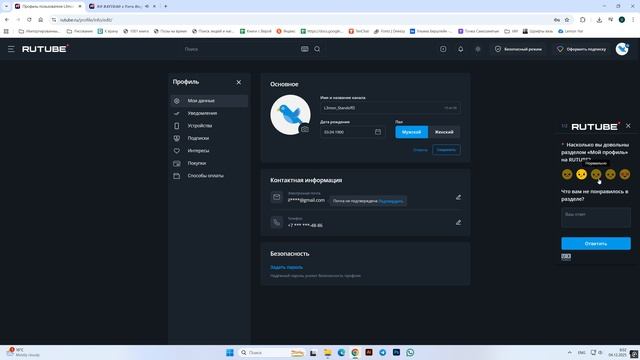Viewport: 640px width, 360px height.
Task: Open the calendar icon in birth date
Action: pos(378,132)
